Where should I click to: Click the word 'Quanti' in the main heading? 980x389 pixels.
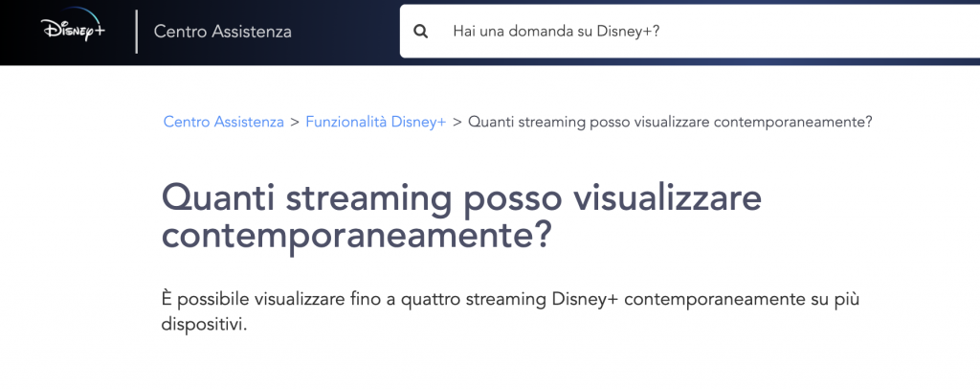coord(217,198)
